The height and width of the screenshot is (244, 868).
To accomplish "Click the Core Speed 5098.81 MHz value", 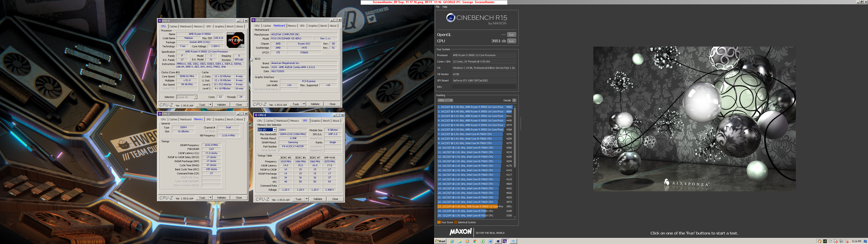I will (x=187, y=76).
